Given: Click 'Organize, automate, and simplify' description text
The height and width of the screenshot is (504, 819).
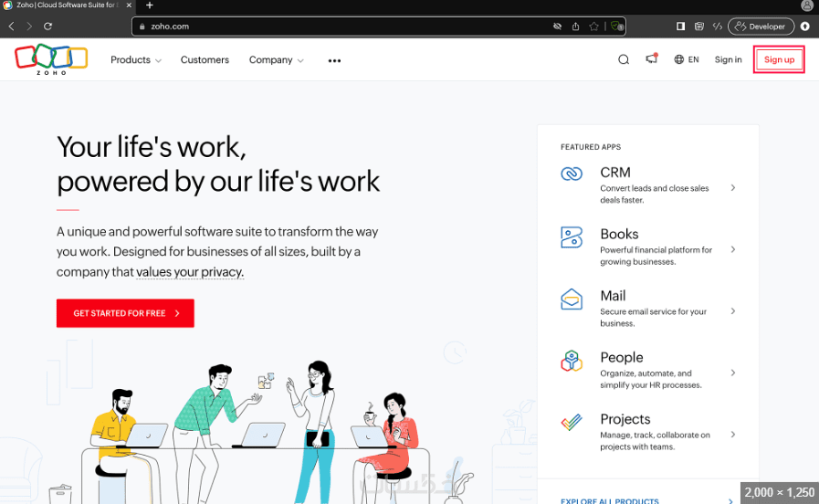Looking at the screenshot, I should 651,379.
